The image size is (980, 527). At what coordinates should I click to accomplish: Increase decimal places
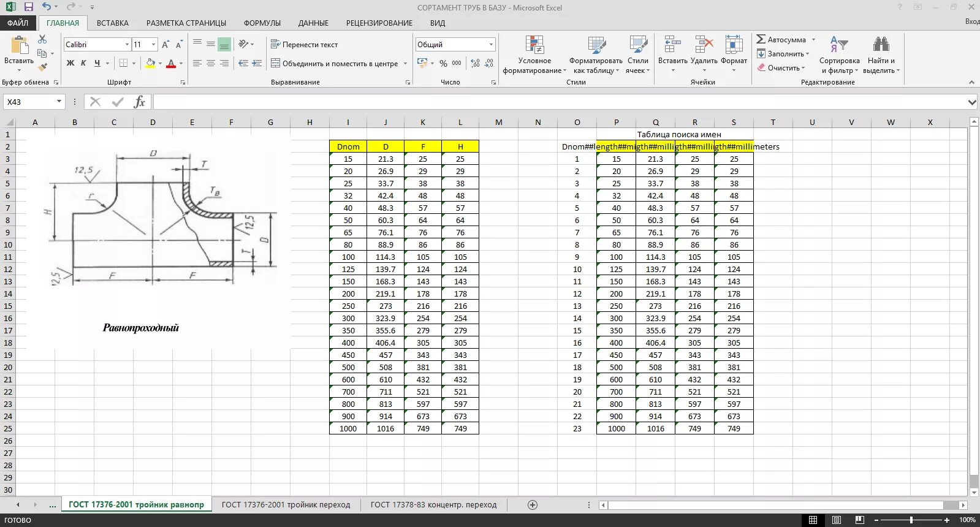click(475, 63)
